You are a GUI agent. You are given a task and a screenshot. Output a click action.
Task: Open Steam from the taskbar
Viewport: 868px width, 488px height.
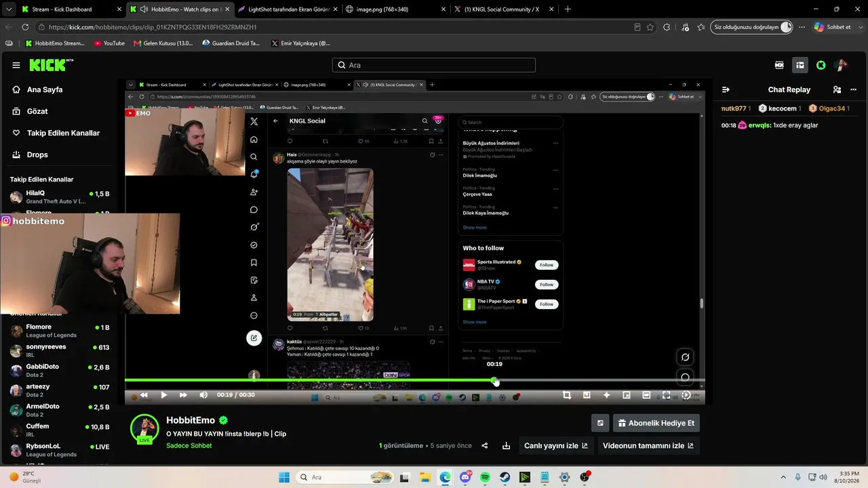point(505,477)
